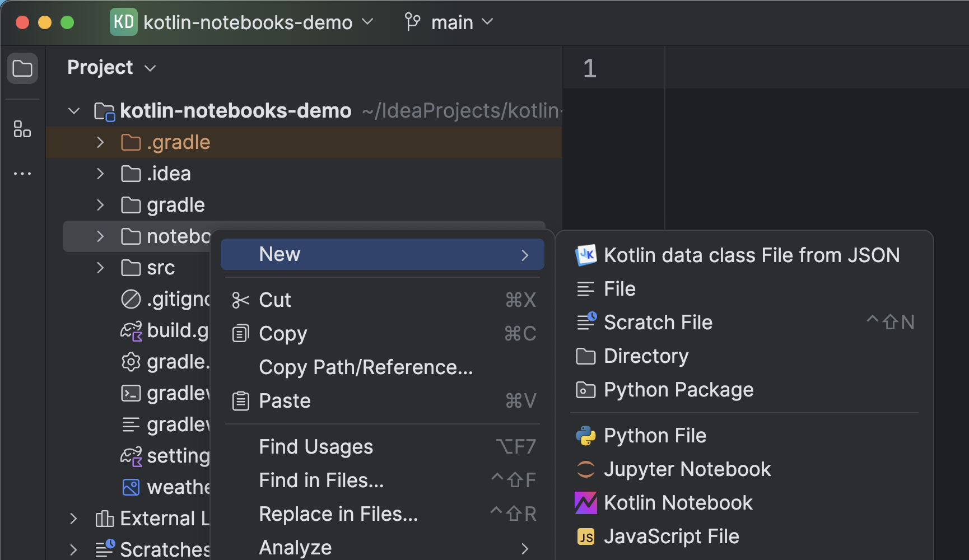Expand External Libraries node

pyautogui.click(x=73, y=519)
